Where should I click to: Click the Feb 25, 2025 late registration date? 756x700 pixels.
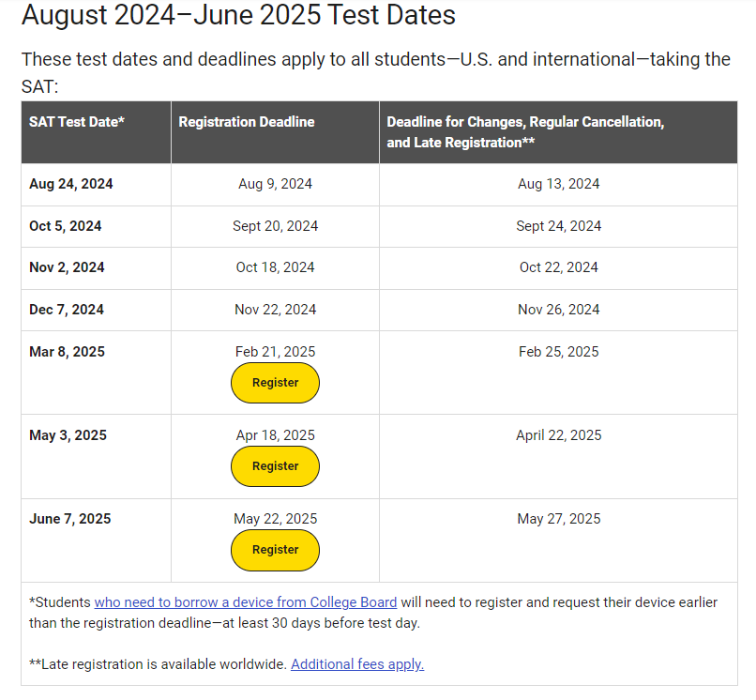[x=558, y=352]
